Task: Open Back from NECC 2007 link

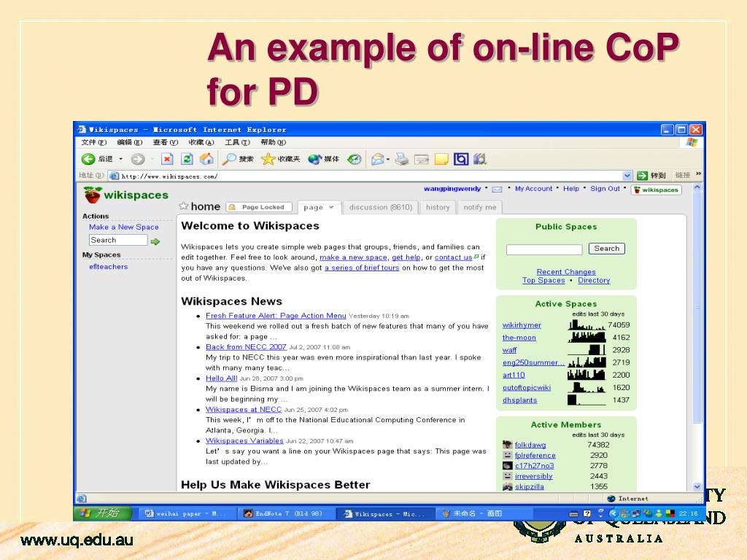Action: pos(246,346)
